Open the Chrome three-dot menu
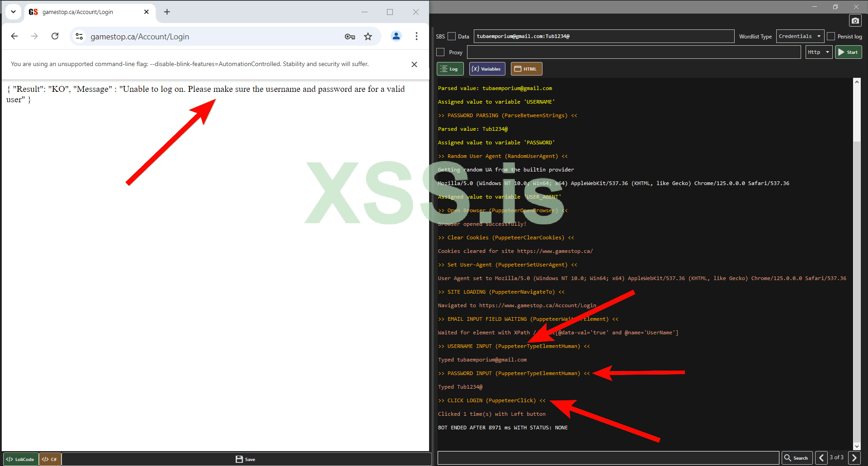 tap(416, 36)
